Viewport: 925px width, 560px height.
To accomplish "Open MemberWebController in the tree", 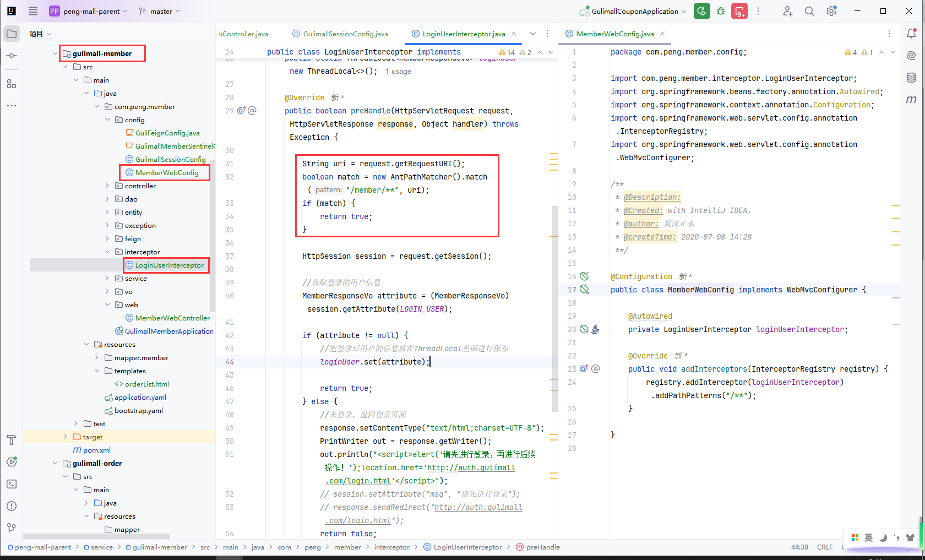I will (x=172, y=318).
